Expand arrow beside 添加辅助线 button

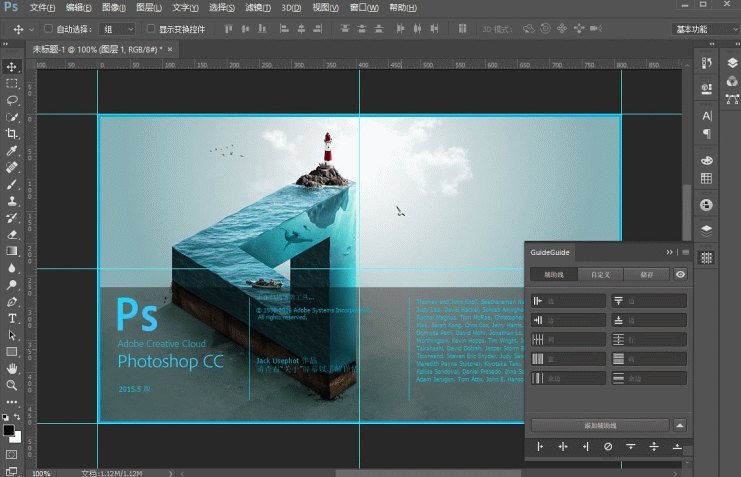(680, 424)
